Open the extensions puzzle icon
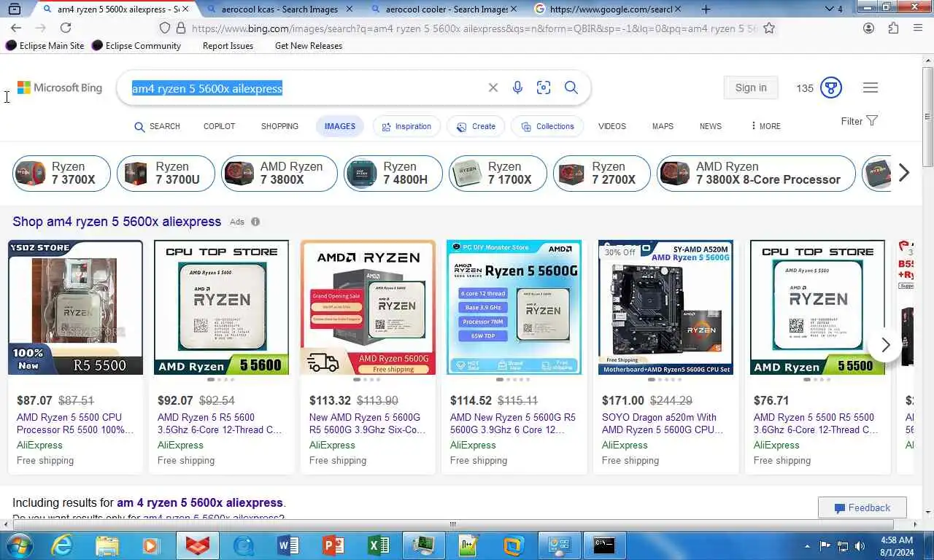 tap(893, 28)
